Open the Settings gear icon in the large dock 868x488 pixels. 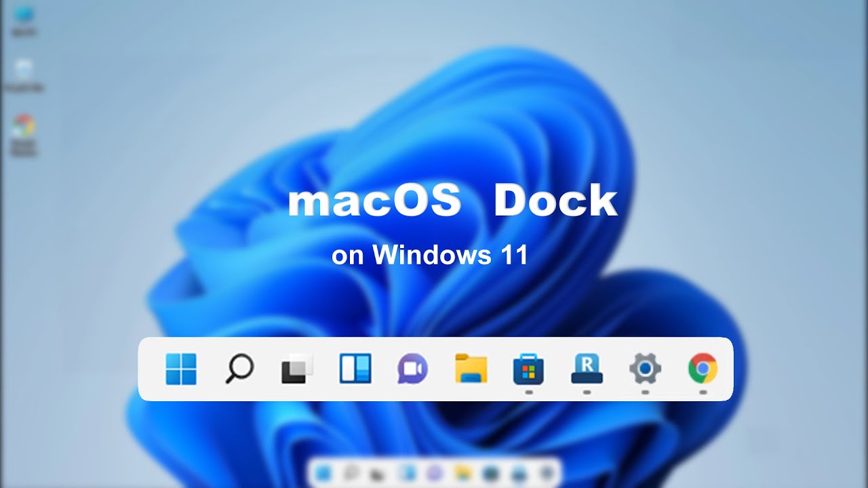pyautogui.click(x=645, y=369)
